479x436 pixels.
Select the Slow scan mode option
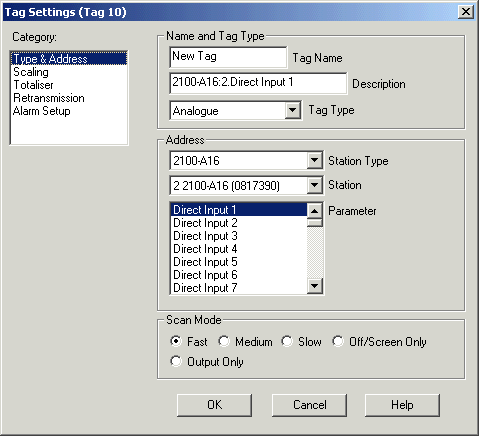coord(287,341)
